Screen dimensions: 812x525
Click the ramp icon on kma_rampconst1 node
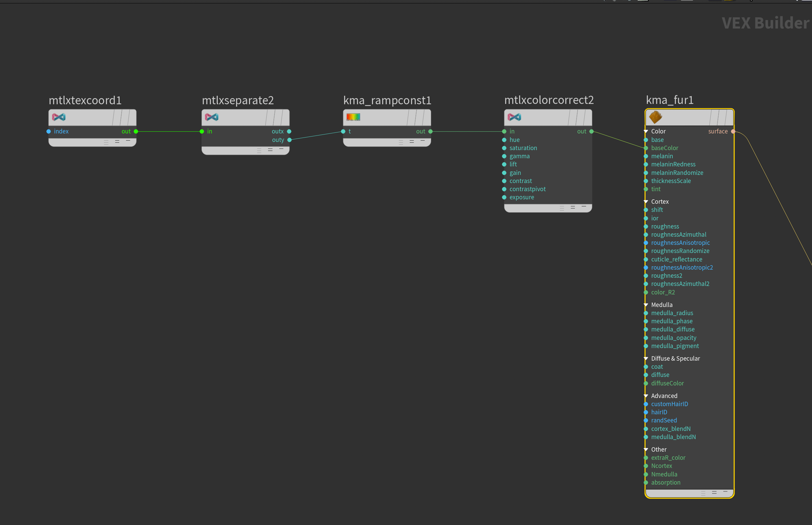click(353, 117)
